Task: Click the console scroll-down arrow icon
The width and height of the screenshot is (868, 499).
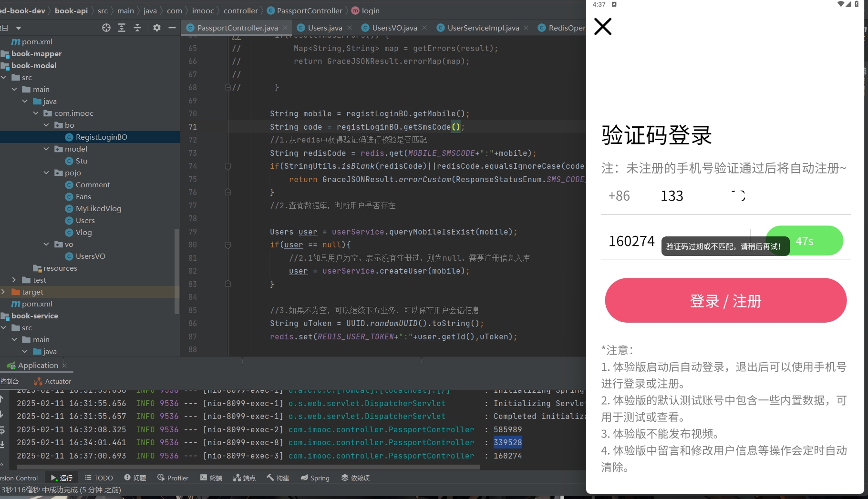Action: tap(2, 414)
